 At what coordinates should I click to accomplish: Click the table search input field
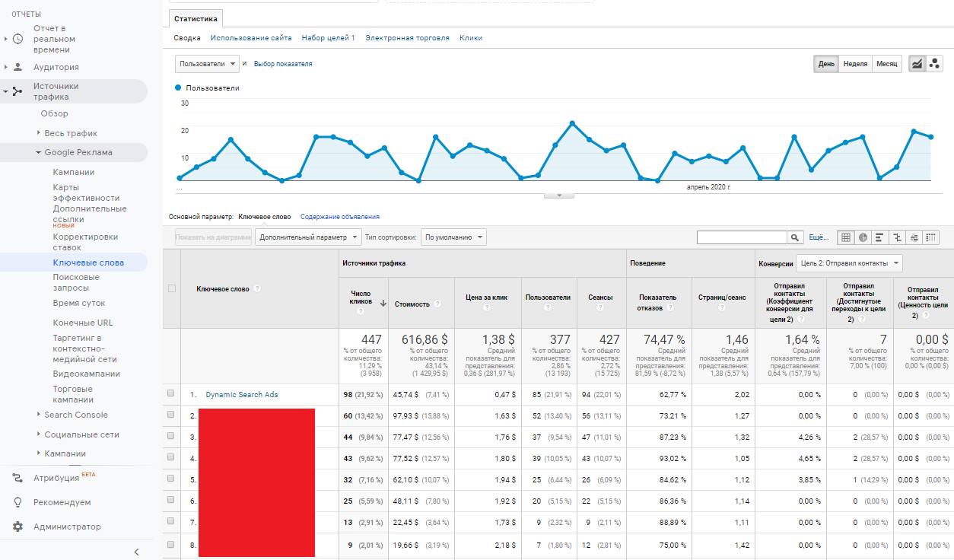(x=742, y=237)
